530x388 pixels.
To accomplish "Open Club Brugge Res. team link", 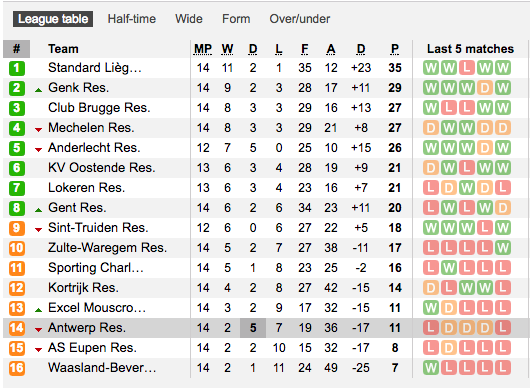I will click(x=99, y=108).
